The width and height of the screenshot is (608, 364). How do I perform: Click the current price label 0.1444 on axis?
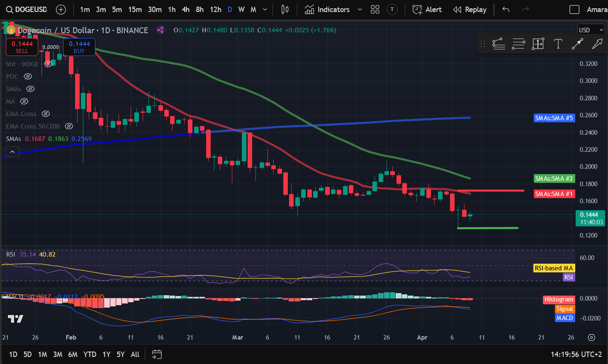tap(590, 218)
